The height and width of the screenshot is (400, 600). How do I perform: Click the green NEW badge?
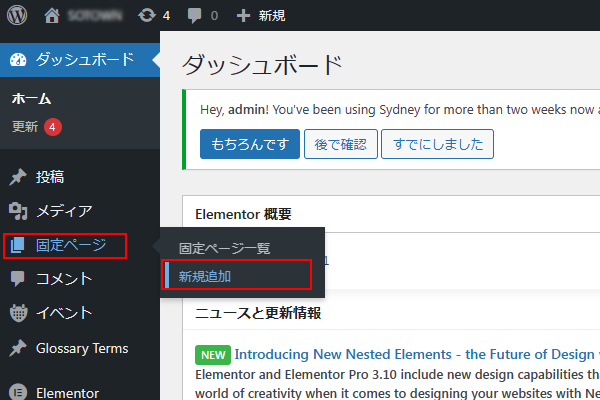[x=213, y=355]
